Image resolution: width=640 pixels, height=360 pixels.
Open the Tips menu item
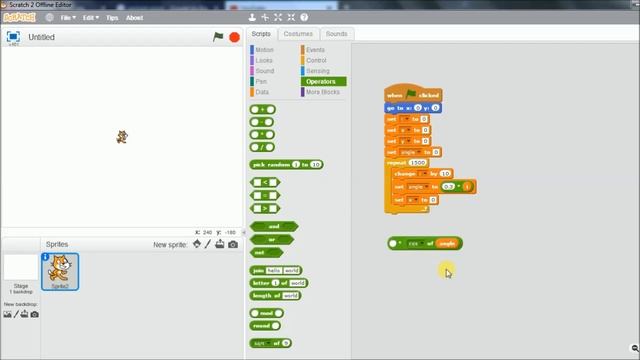(x=112, y=18)
